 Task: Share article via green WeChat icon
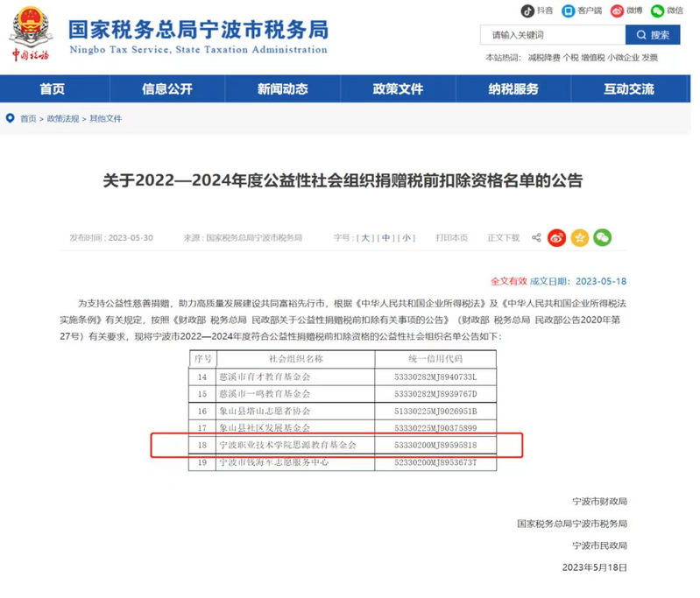(x=602, y=237)
